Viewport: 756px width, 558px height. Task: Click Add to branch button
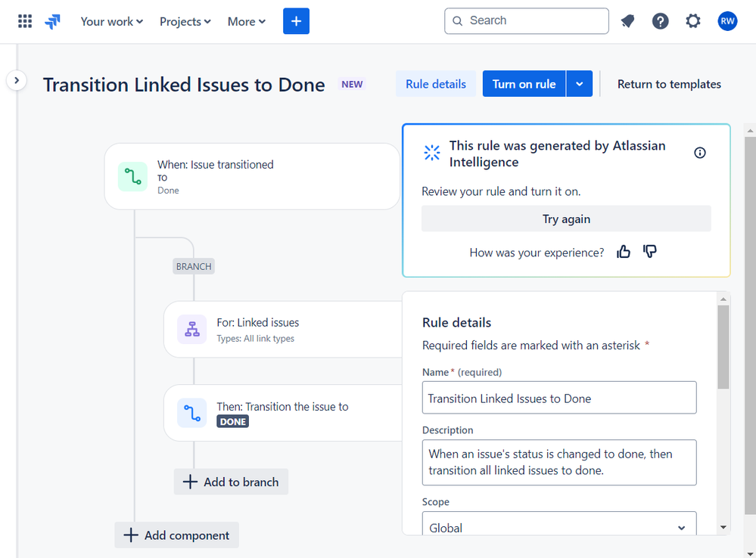[x=231, y=482]
